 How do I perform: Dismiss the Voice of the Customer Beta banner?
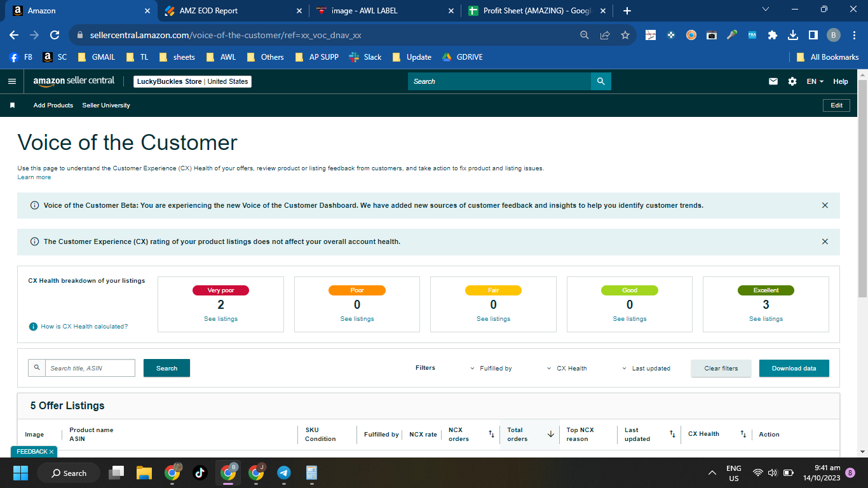[x=825, y=205]
